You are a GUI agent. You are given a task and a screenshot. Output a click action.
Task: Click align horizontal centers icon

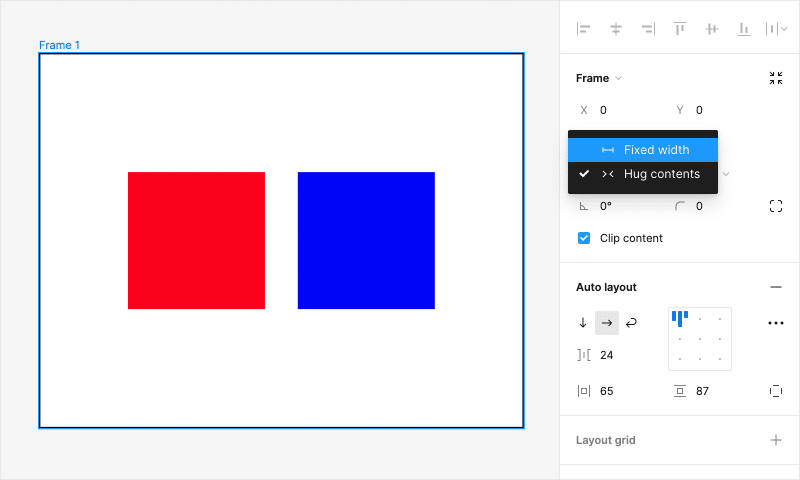[616, 29]
